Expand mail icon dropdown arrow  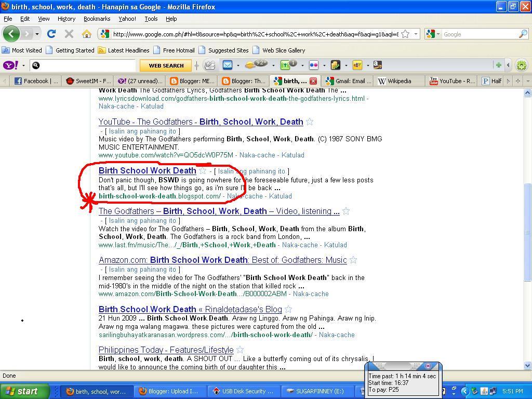[x=238, y=65]
